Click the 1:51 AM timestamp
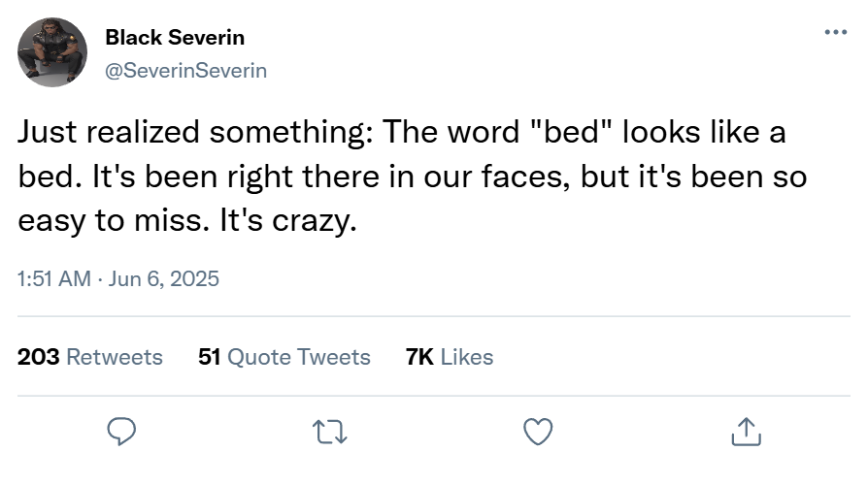The image size is (868, 484). point(53,279)
